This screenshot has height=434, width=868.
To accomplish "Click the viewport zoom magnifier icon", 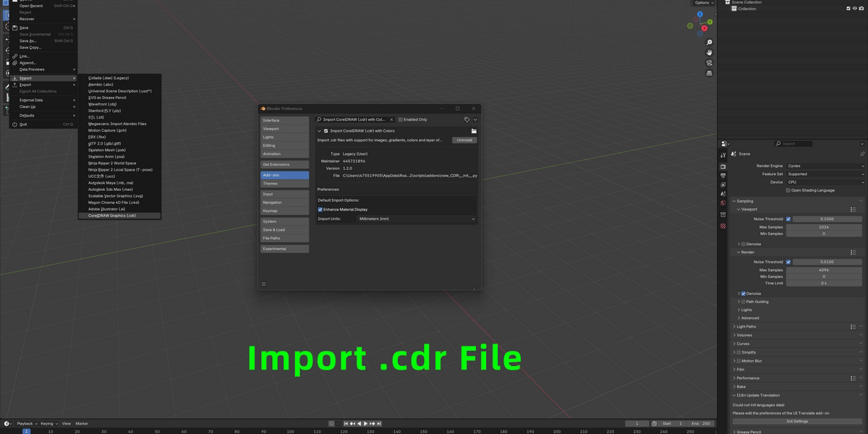I will pos(710,42).
